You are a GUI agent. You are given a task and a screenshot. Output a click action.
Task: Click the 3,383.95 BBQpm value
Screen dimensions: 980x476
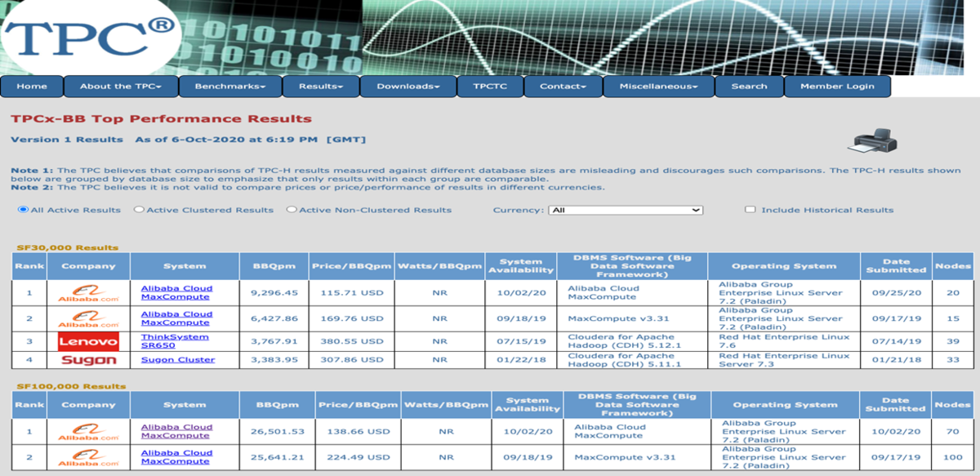(x=275, y=360)
